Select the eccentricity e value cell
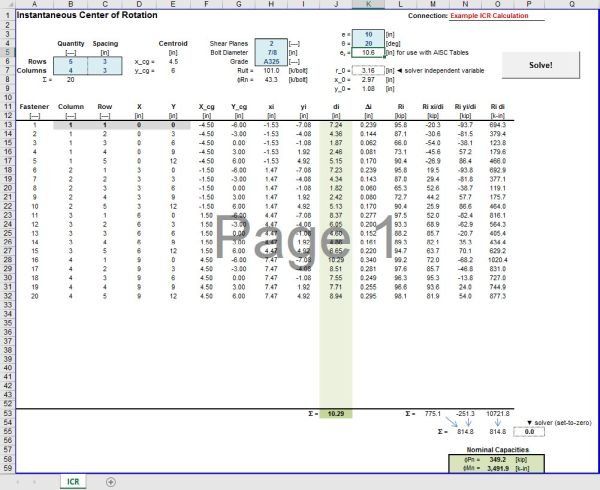Viewport: 600px width, 490px height. pyautogui.click(x=368, y=34)
